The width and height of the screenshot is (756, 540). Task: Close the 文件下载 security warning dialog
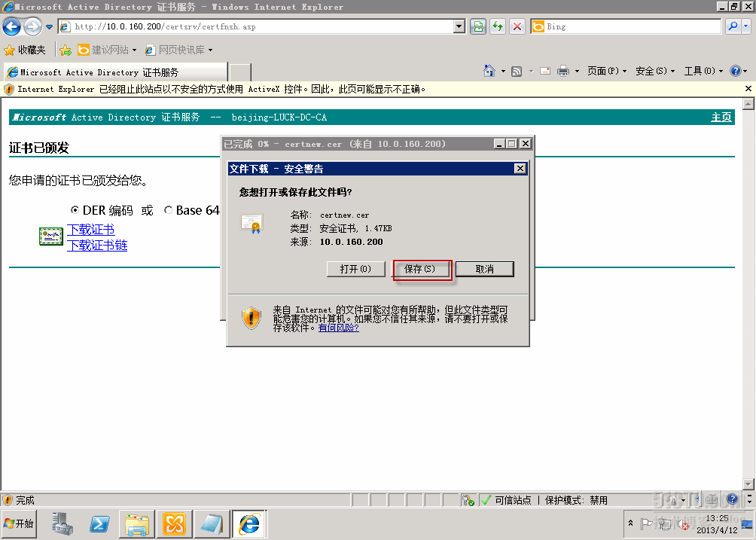coord(520,168)
